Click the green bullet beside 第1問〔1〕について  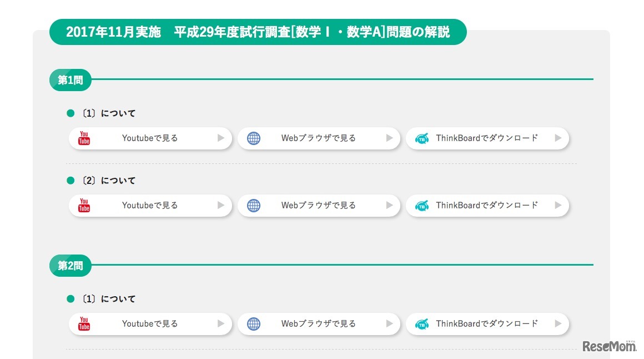coord(70,113)
